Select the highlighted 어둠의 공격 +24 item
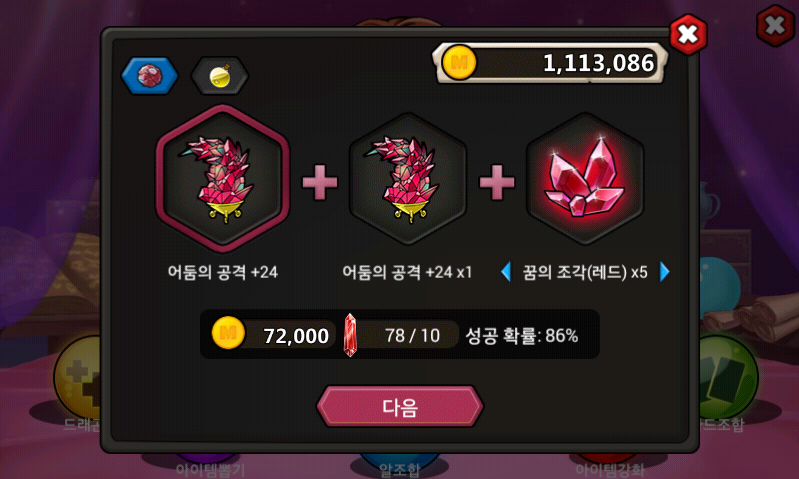Viewport: 799px width, 479px height. tap(223, 178)
